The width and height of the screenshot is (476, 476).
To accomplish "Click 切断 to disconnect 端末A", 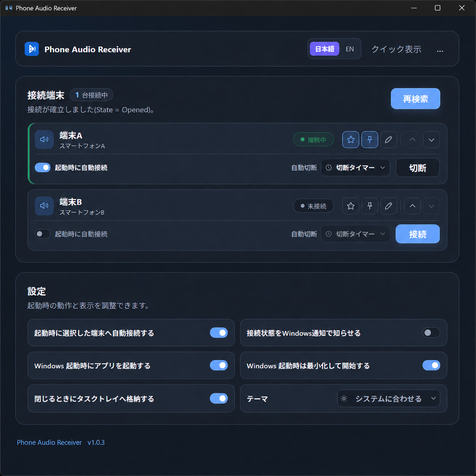I will pyautogui.click(x=418, y=168).
